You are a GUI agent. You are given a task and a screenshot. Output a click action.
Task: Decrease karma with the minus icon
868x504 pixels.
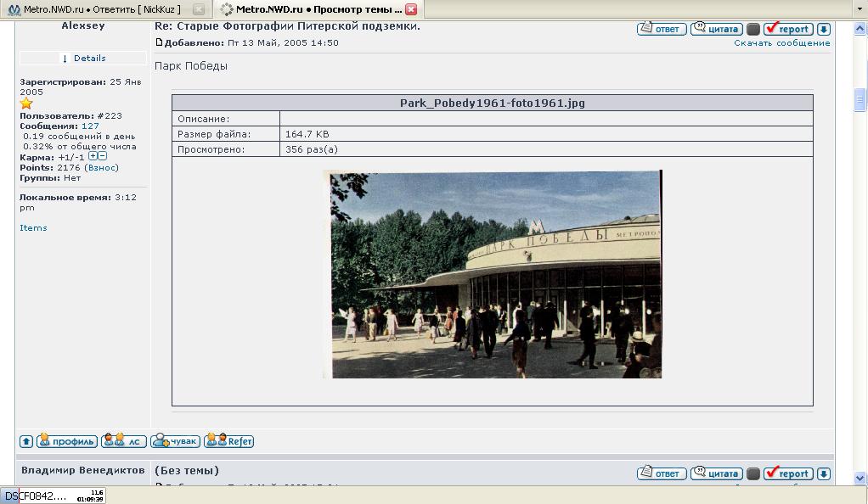(103, 156)
